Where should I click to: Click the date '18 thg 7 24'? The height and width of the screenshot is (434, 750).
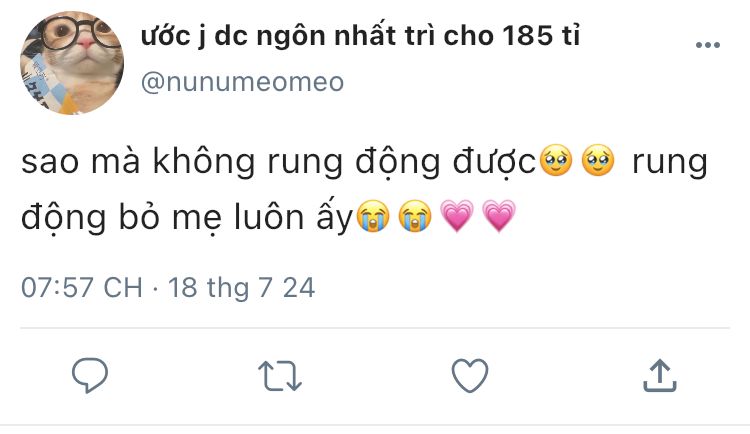coord(242,288)
